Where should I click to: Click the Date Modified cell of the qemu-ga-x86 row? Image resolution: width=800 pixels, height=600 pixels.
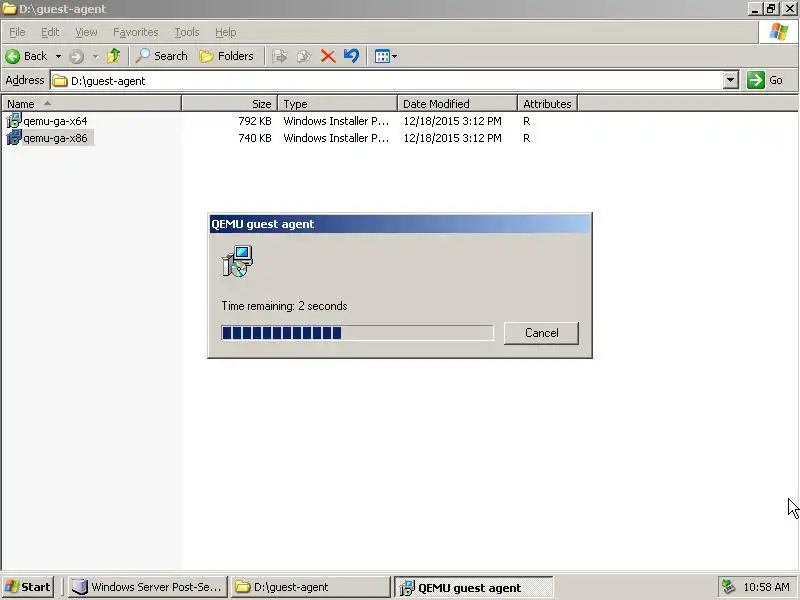(453, 138)
